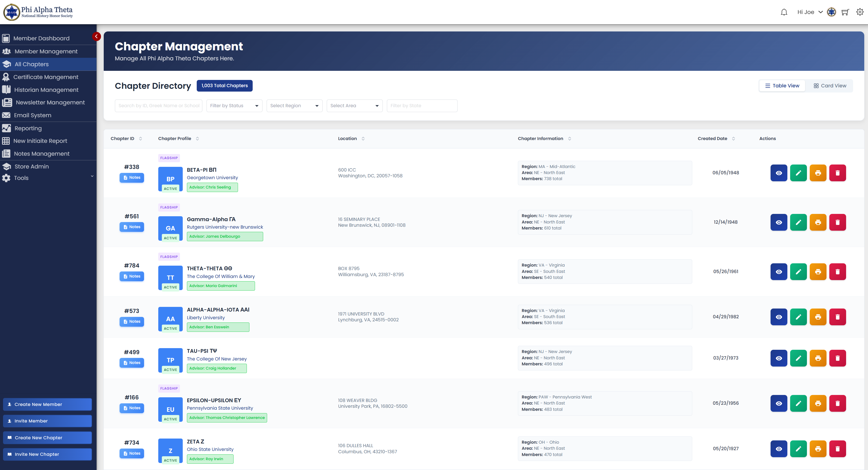Collapse the sidebar using the red chevron
868x470 pixels.
pos(96,36)
